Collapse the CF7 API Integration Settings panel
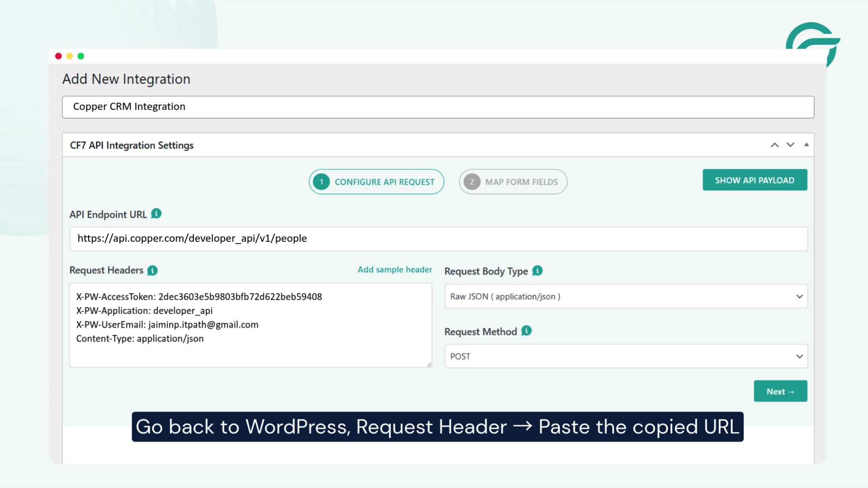Viewport: 868px width, 488px height. click(806, 145)
